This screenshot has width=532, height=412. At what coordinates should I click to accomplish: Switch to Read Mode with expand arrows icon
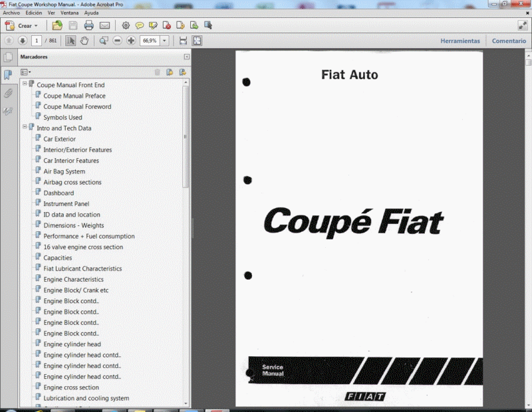point(523,25)
